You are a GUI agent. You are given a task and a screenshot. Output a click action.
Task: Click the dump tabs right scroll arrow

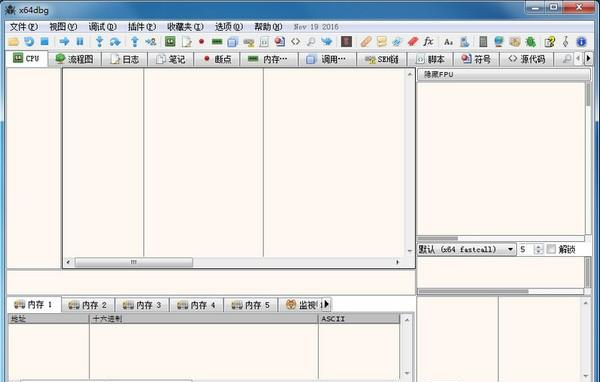coord(326,304)
